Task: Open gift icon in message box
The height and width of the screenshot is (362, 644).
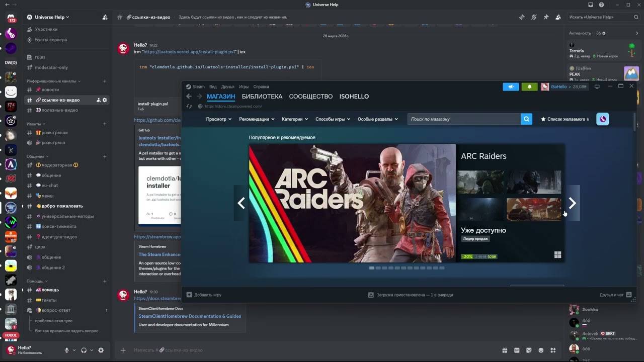Action: (505, 350)
